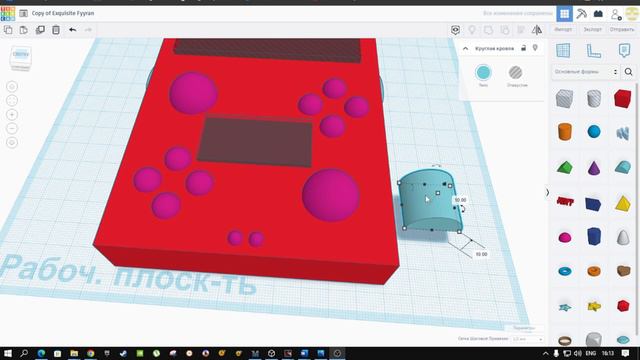Select the striped Hole swatch
The width and height of the screenshot is (640, 360).
click(516, 73)
